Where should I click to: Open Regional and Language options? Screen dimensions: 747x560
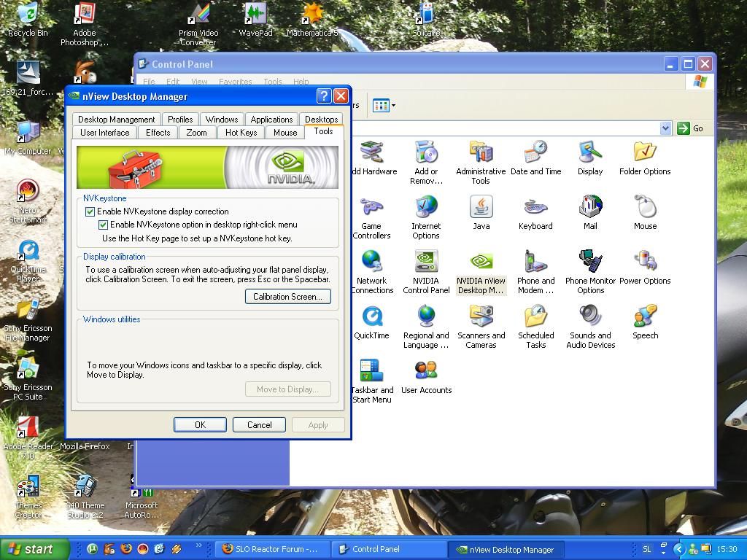426,327
